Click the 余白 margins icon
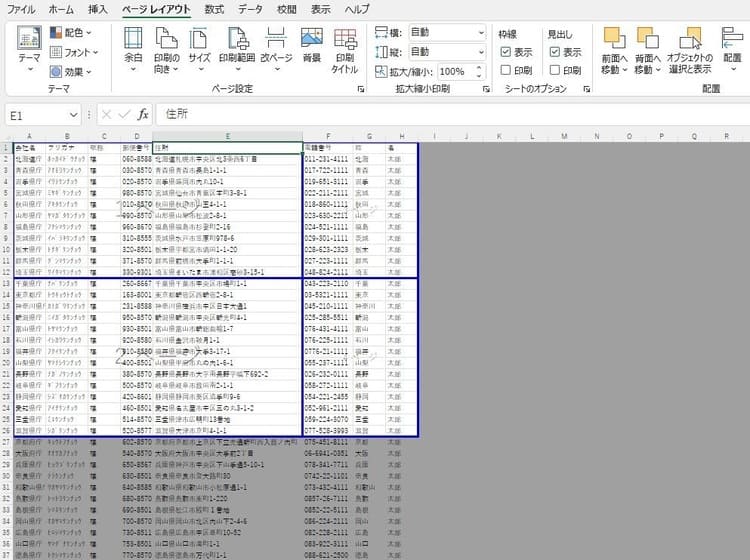The image size is (750, 560). (x=133, y=39)
